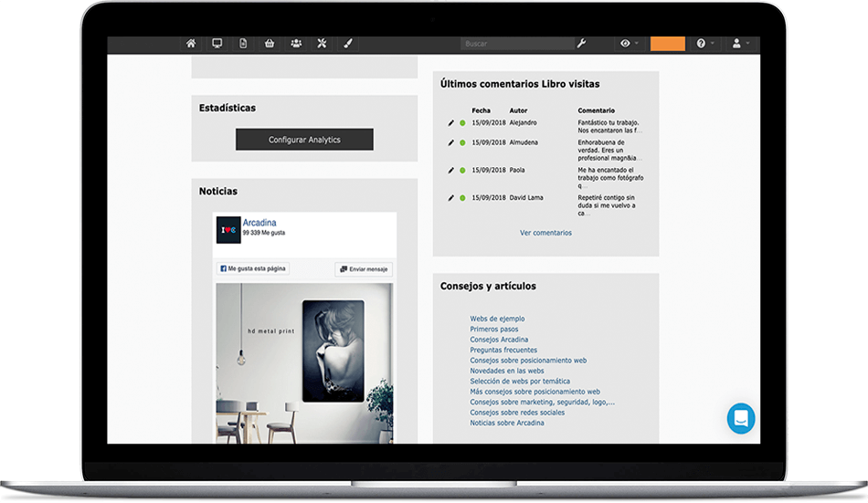Open Selección de webs por temática link

pos(520,382)
